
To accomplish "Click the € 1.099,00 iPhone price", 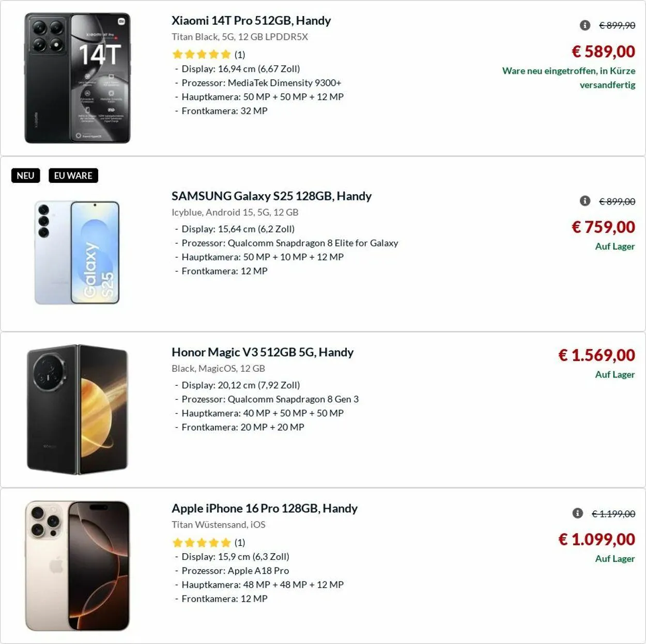I will 596,539.
